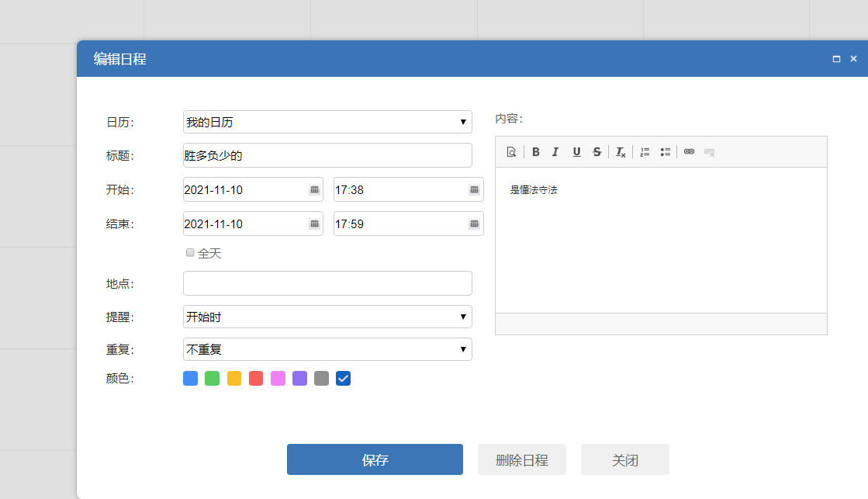The height and width of the screenshot is (499, 868).
Task: Enable the 全天 all-day checkbox
Action: click(x=190, y=253)
